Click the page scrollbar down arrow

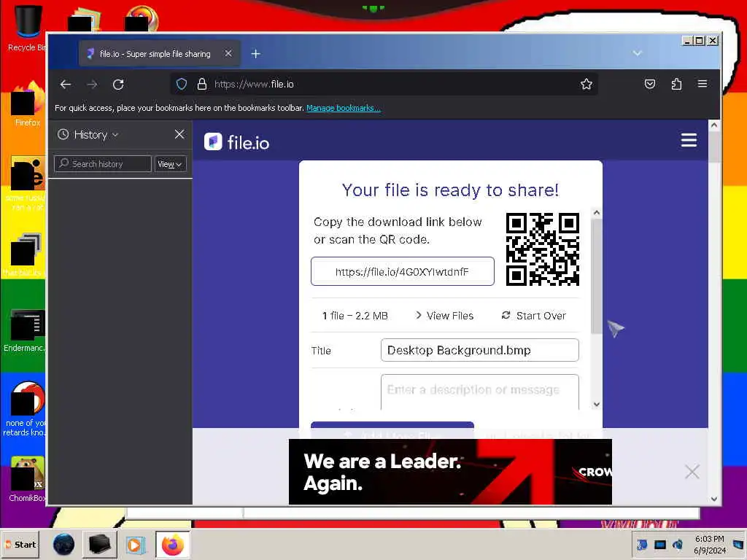click(713, 499)
